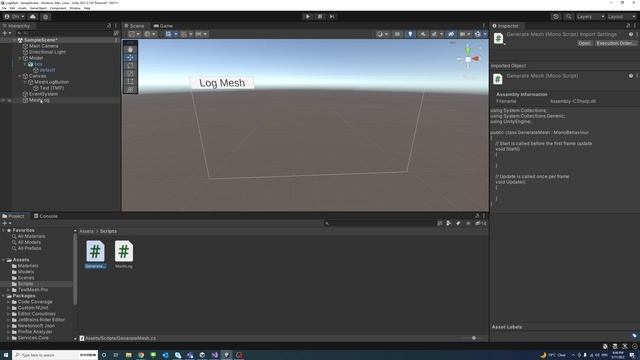The height and width of the screenshot is (360, 640).
Task: Open the tool handle position dropdown
Action: (x=134, y=34)
